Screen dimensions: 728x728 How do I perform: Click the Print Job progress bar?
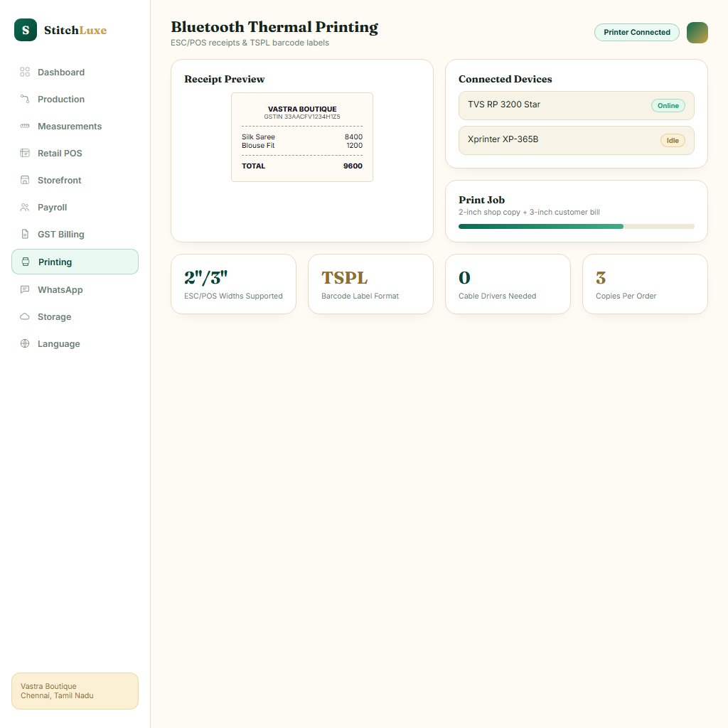pos(576,227)
